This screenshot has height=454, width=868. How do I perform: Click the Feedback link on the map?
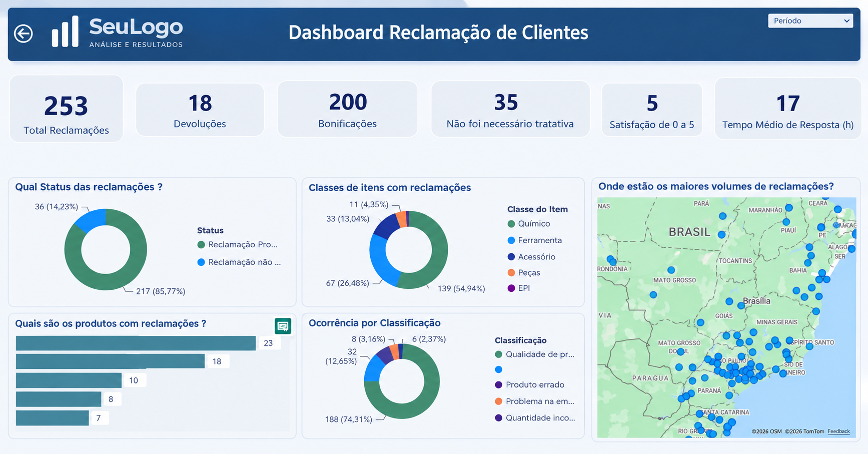[838, 431]
